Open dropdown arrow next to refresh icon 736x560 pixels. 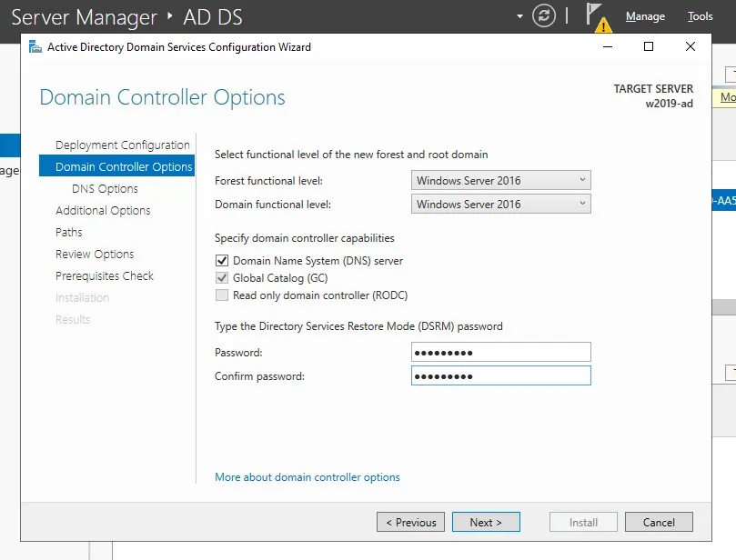520,16
